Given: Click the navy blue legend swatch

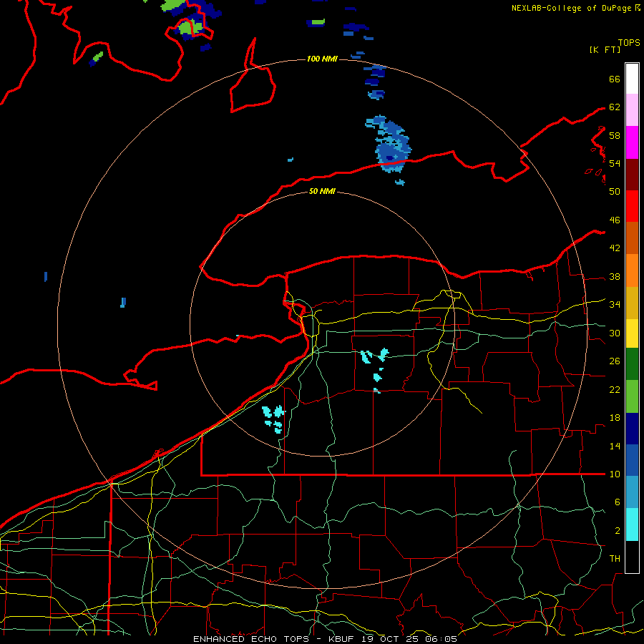Looking at the screenshot, I should (632, 429).
